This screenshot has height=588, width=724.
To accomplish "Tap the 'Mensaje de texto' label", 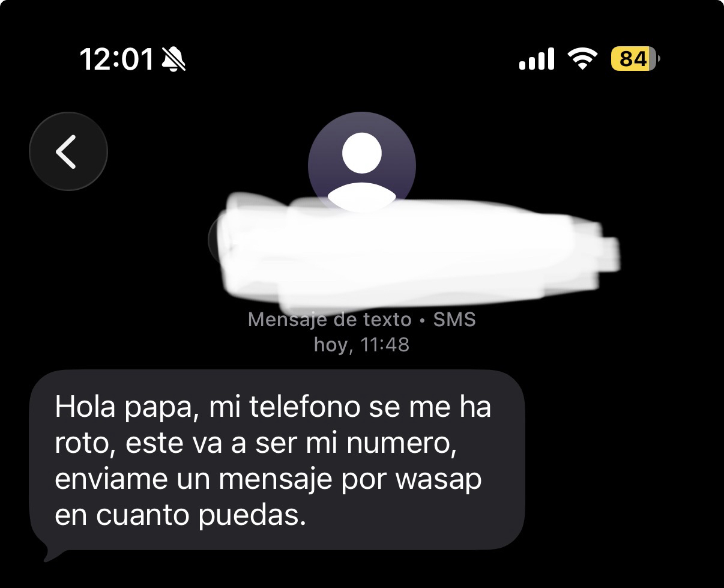I will [x=330, y=320].
